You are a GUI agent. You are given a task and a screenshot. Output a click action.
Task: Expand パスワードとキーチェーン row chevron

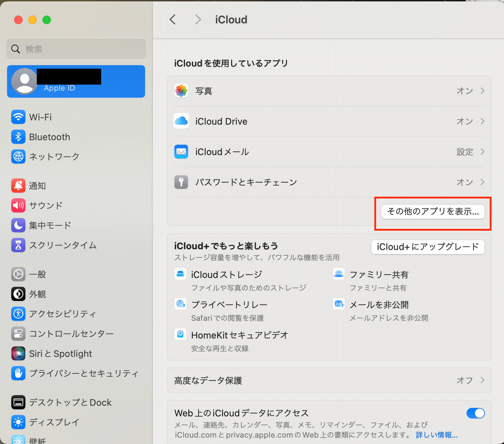coord(483,182)
